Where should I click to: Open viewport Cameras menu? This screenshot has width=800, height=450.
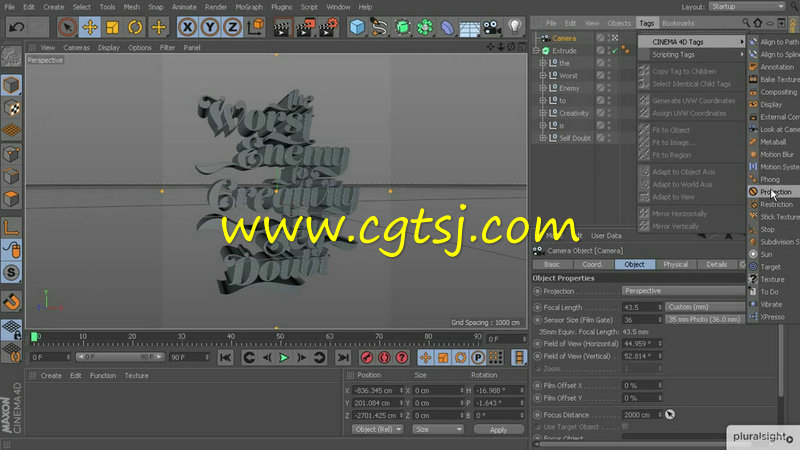tap(77, 47)
